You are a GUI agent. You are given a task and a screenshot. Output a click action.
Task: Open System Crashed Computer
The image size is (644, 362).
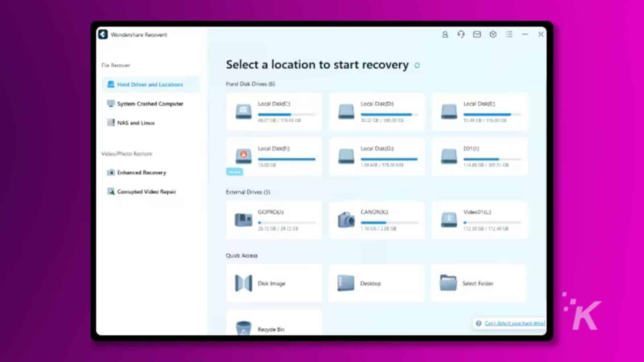point(151,104)
